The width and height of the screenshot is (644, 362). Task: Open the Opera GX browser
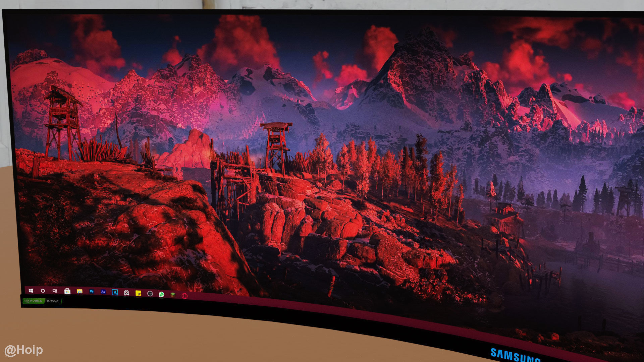click(184, 295)
